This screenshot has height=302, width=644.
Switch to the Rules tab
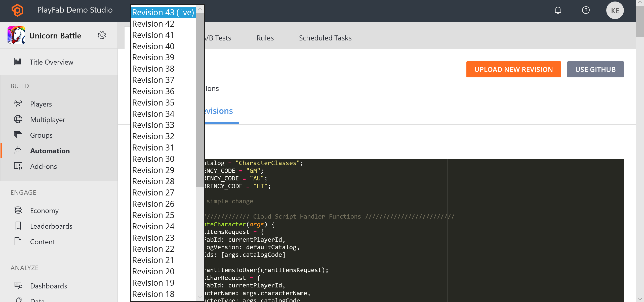pyautogui.click(x=264, y=38)
